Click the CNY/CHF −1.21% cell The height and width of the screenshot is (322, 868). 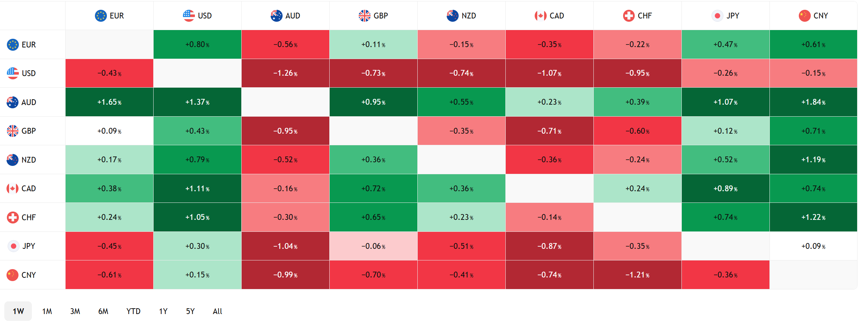tap(638, 275)
